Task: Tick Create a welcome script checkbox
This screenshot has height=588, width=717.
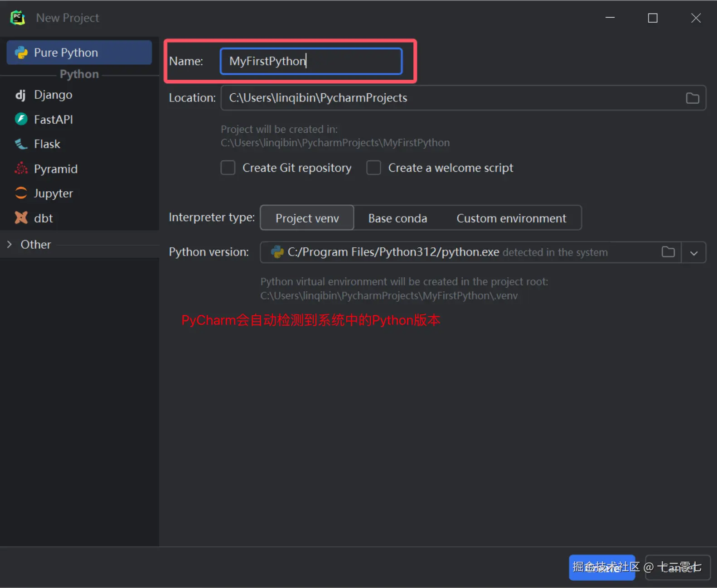Action: tap(373, 168)
